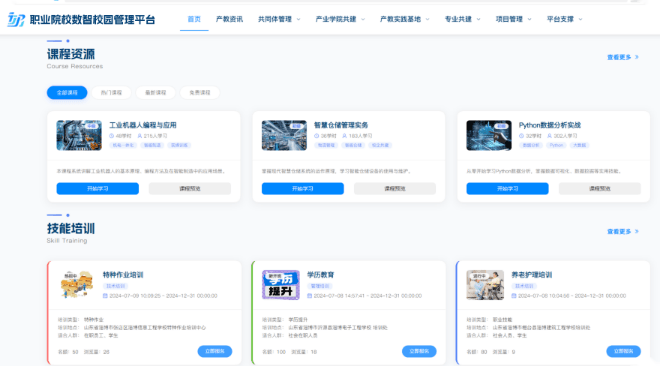Open the 平台支撑 menu
The height and width of the screenshot is (366, 660).
(560, 19)
